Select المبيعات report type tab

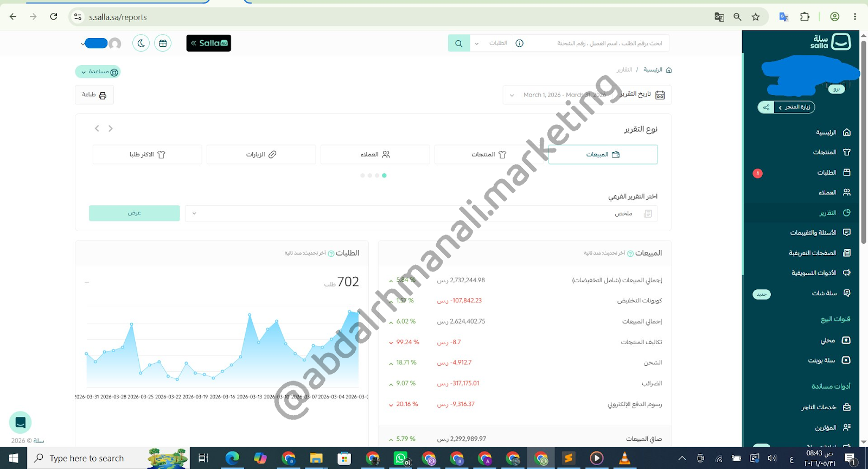pos(603,155)
